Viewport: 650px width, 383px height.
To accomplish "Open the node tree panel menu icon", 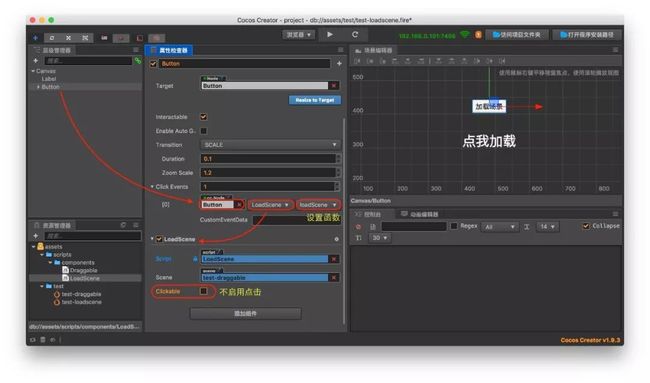I will click(136, 50).
